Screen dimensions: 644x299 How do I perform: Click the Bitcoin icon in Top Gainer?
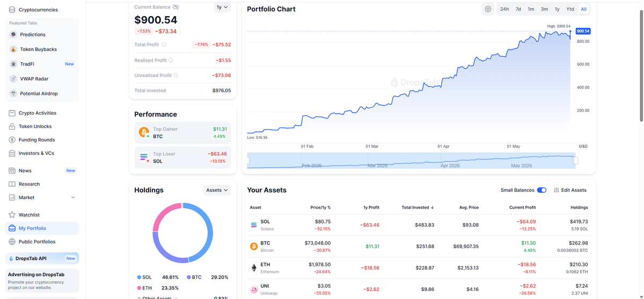144,132
